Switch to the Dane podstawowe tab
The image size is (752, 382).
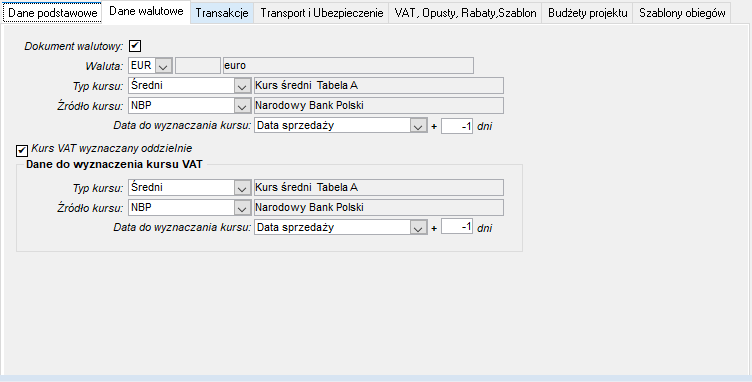click(52, 13)
